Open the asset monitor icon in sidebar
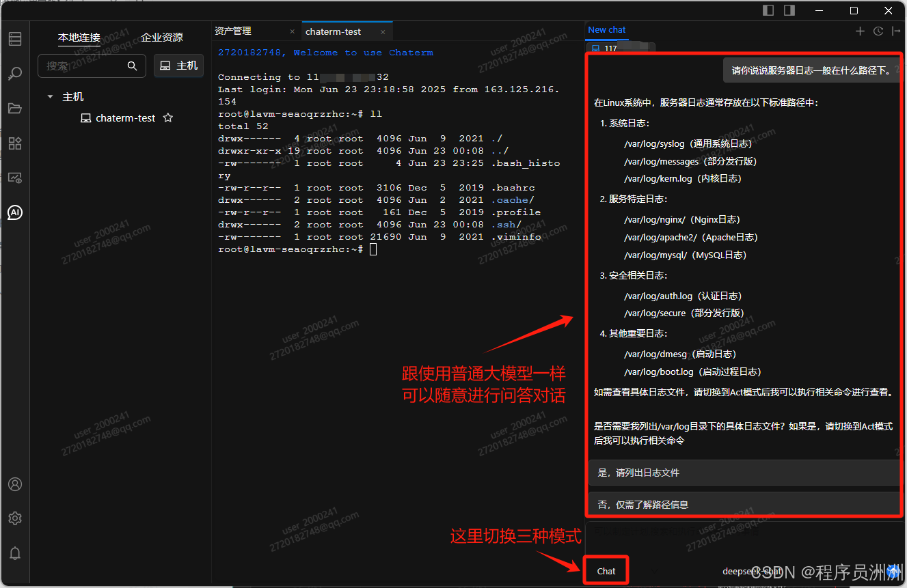907x588 pixels. point(15,178)
